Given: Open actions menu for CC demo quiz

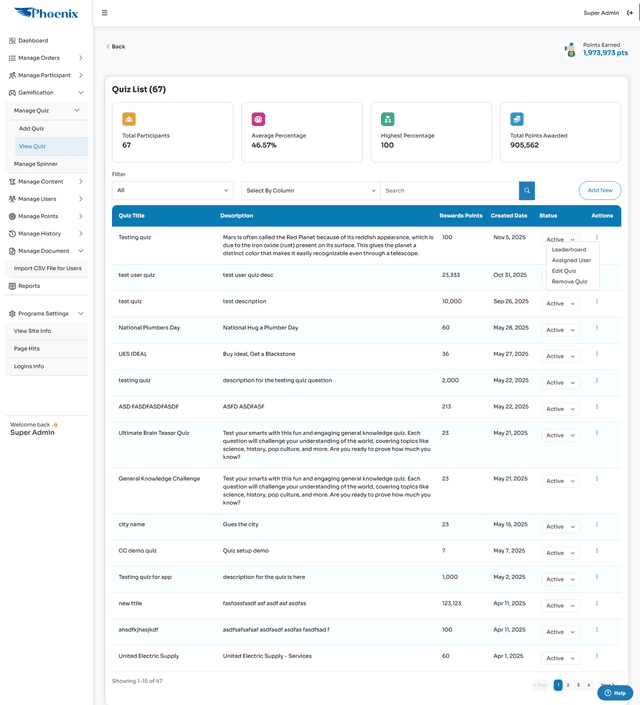Looking at the screenshot, I should pyautogui.click(x=597, y=551).
